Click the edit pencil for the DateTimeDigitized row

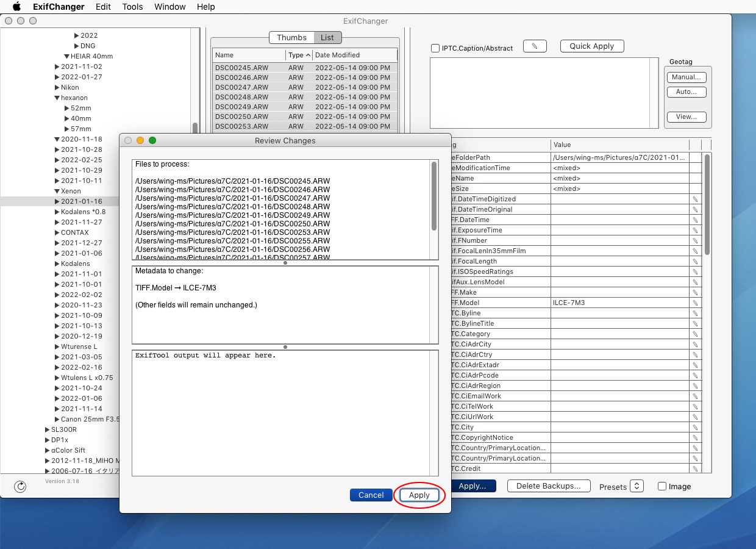694,199
